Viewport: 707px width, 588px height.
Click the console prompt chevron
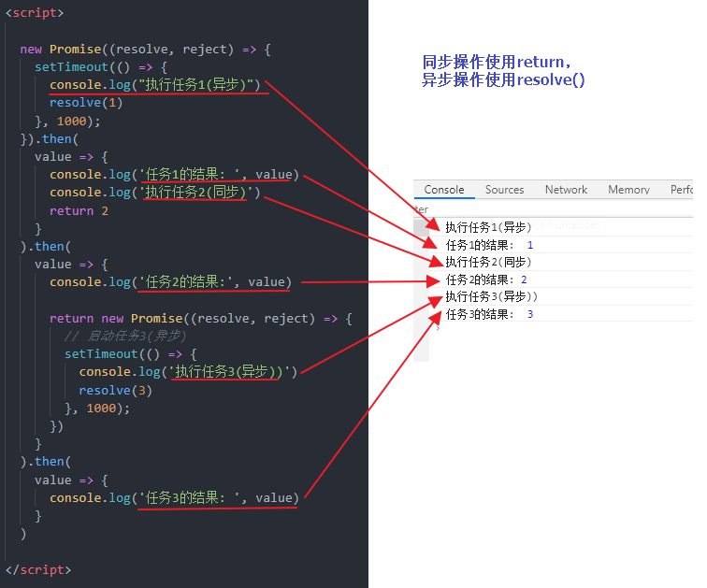[438, 328]
